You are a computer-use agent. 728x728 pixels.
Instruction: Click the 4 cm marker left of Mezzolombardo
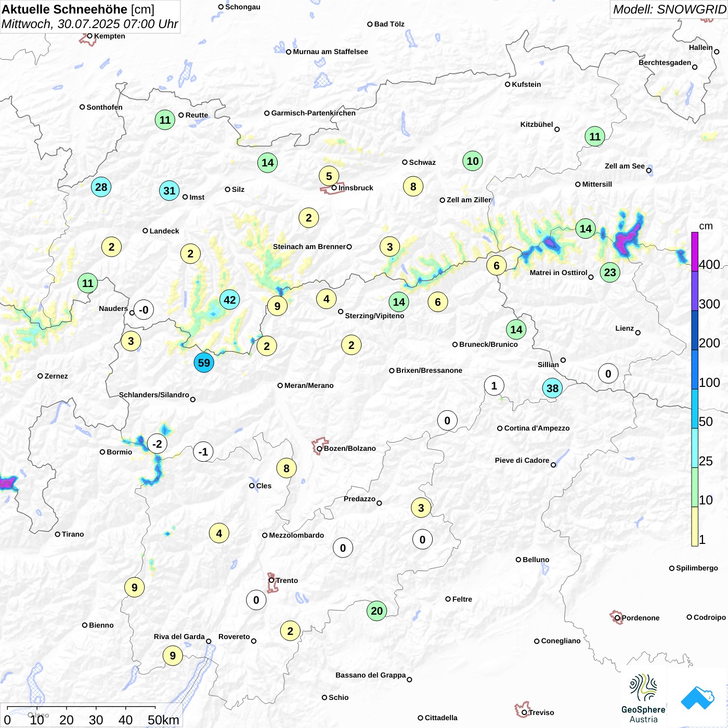click(x=219, y=533)
